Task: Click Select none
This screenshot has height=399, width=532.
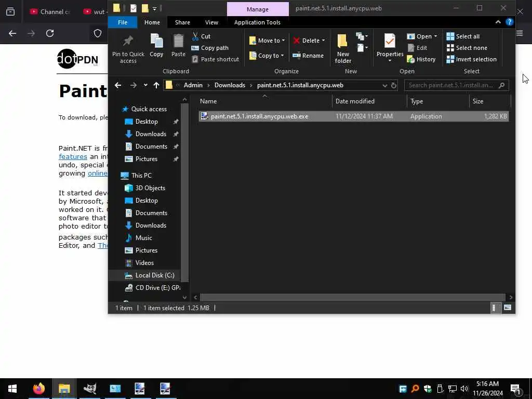Action: click(467, 48)
